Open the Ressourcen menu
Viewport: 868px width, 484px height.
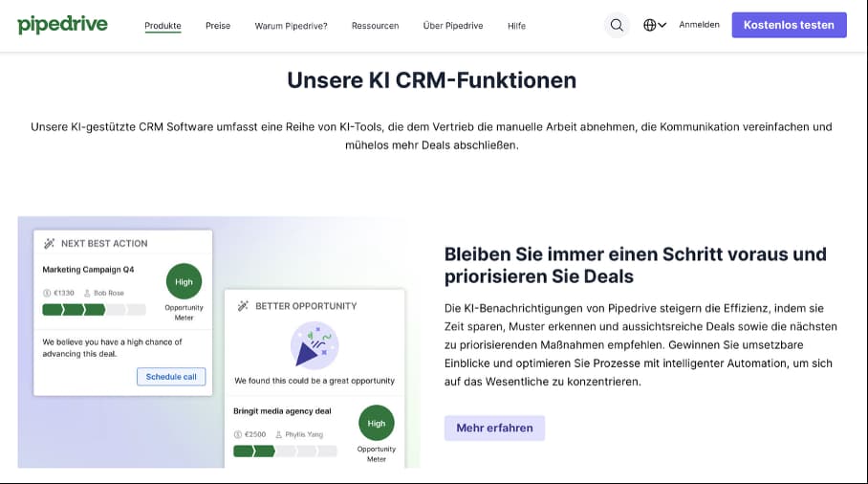point(375,26)
